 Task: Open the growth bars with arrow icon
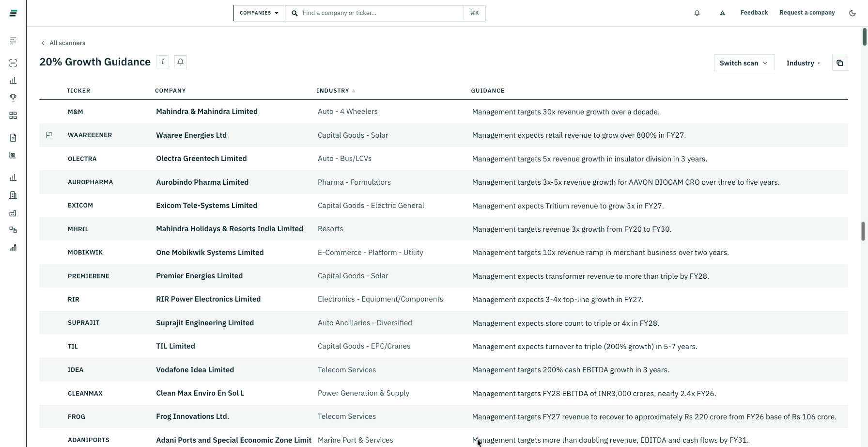click(x=13, y=248)
